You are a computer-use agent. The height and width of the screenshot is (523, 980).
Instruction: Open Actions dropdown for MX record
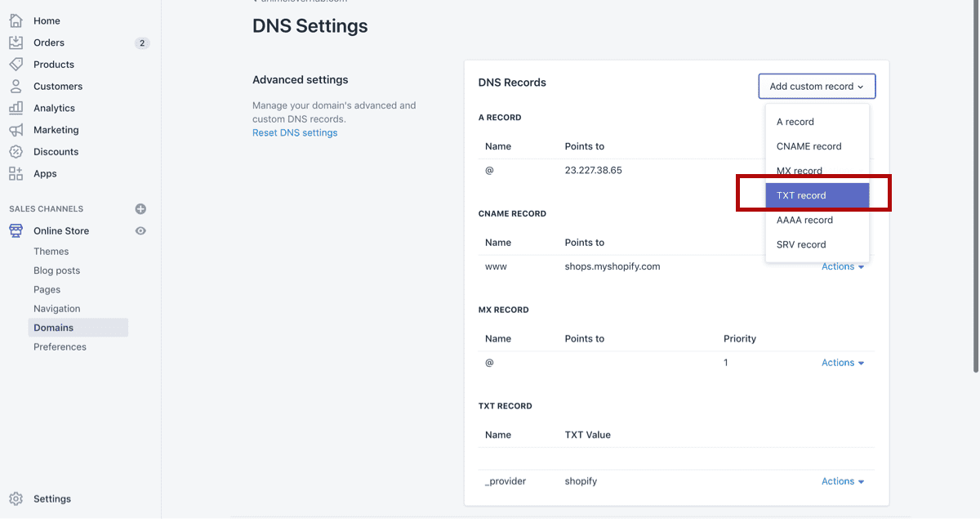842,363
